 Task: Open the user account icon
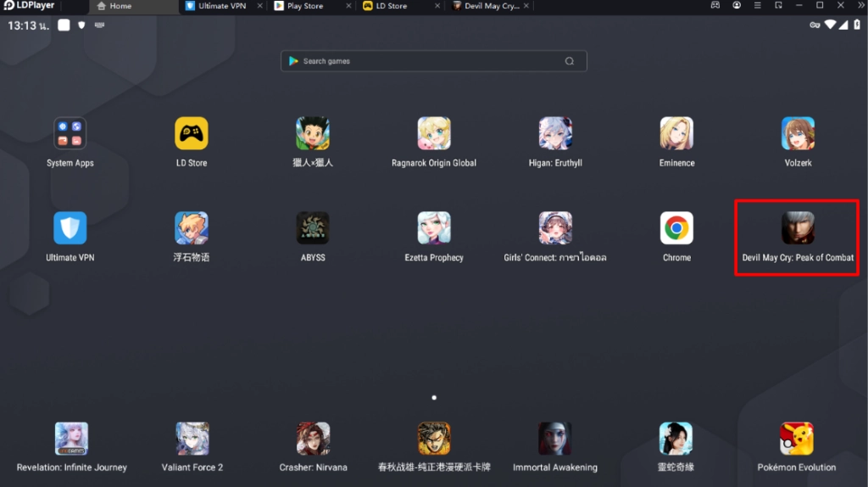click(x=737, y=6)
